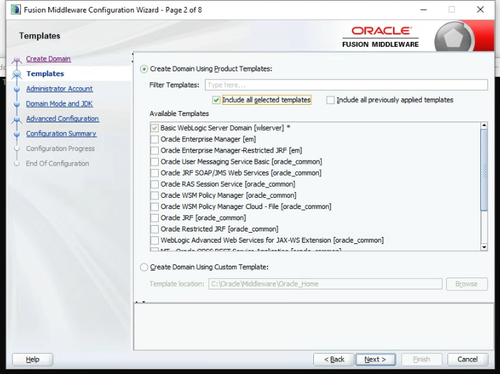The image size is (500, 374).
Task: Click the template list scroll down arrow
Action: [x=484, y=247]
